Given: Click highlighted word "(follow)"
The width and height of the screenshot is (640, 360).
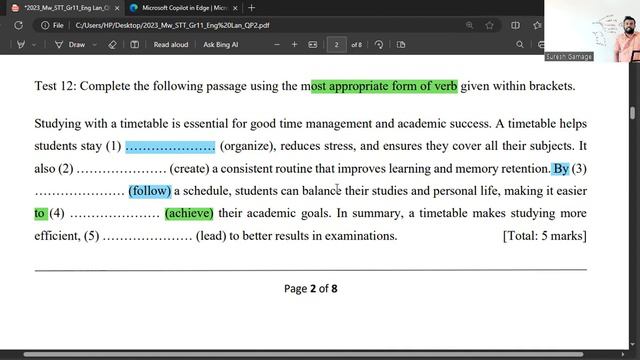Looking at the screenshot, I should coord(150,191).
